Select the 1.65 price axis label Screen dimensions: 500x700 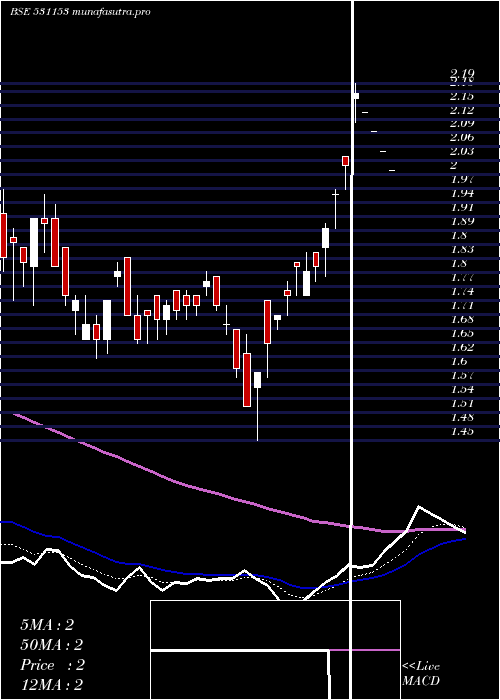pos(462,333)
